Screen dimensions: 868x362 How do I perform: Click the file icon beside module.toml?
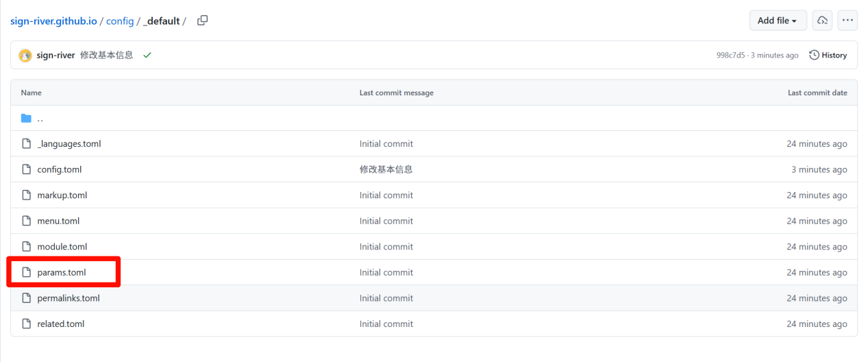coord(26,247)
